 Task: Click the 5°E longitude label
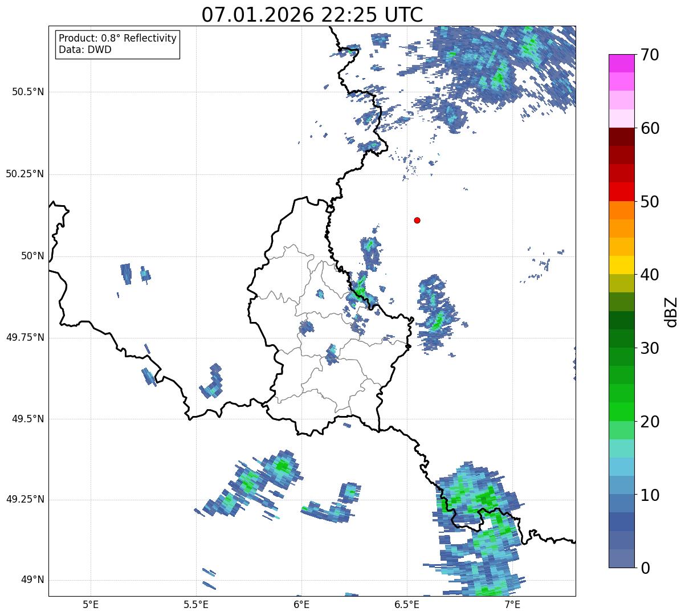[91, 604]
